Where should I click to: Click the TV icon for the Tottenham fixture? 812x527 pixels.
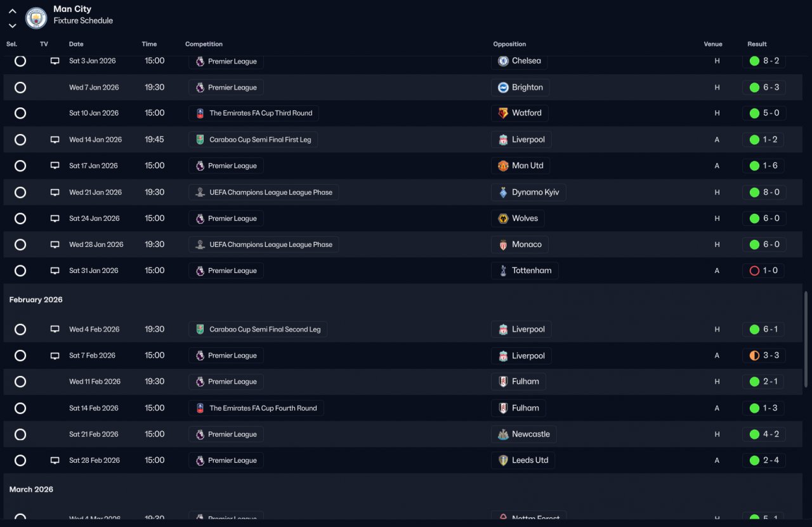55,270
